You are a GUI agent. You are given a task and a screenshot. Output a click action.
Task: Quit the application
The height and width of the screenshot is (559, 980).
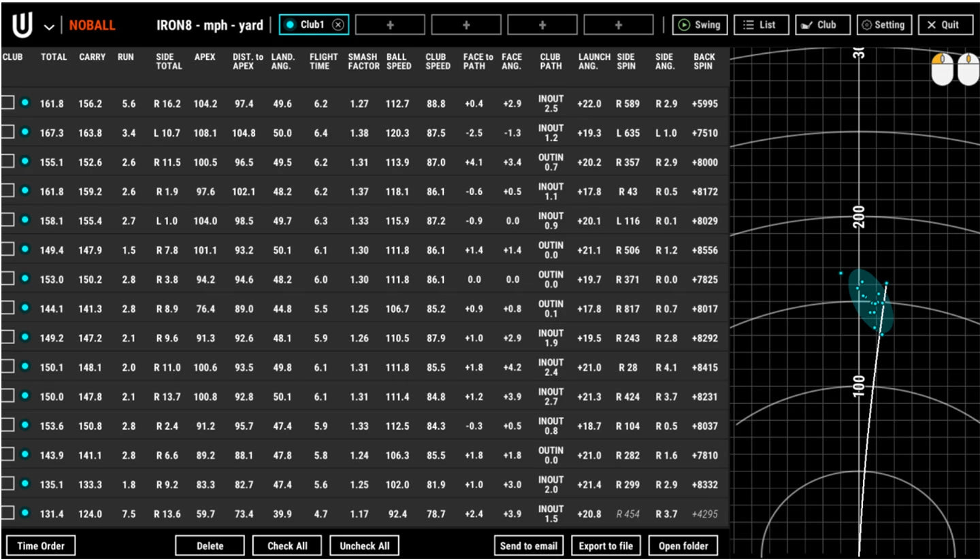click(x=943, y=25)
